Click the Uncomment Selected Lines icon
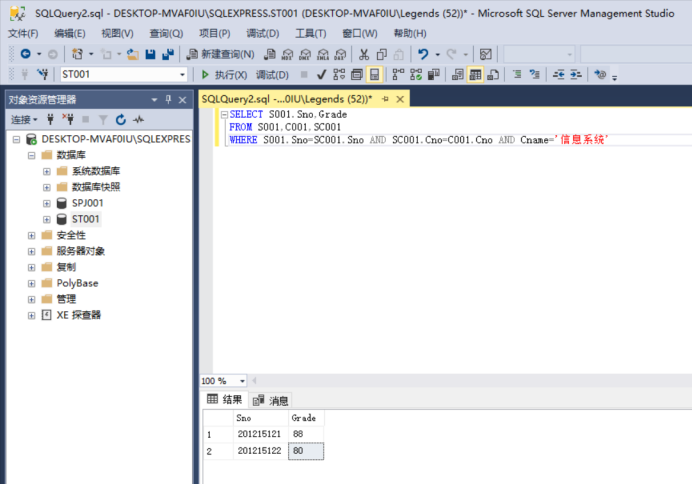692x484 pixels. coord(534,75)
